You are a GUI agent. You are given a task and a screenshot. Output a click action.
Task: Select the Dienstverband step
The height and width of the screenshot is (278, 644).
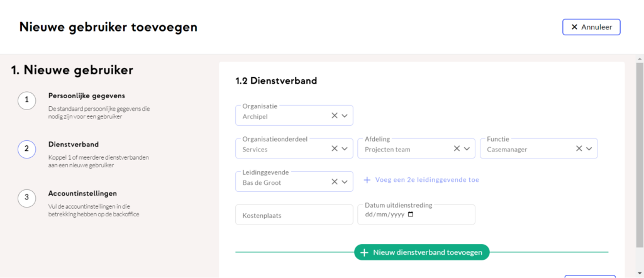click(x=74, y=145)
